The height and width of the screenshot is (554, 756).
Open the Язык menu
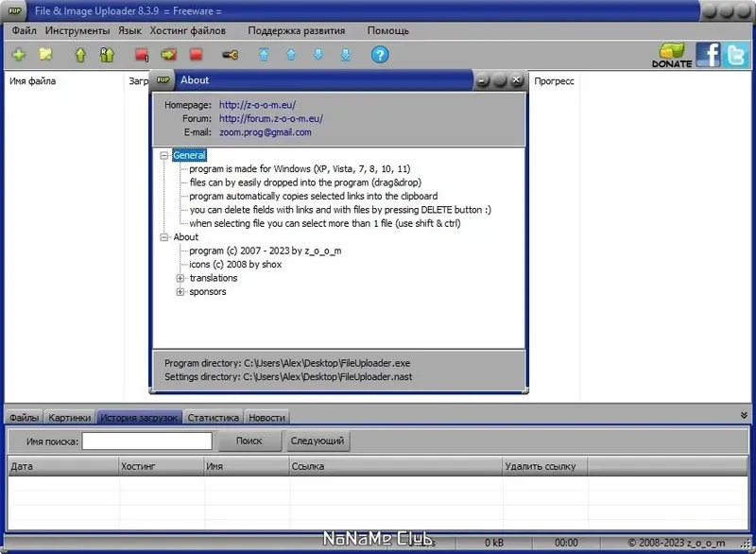tap(129, 30)
